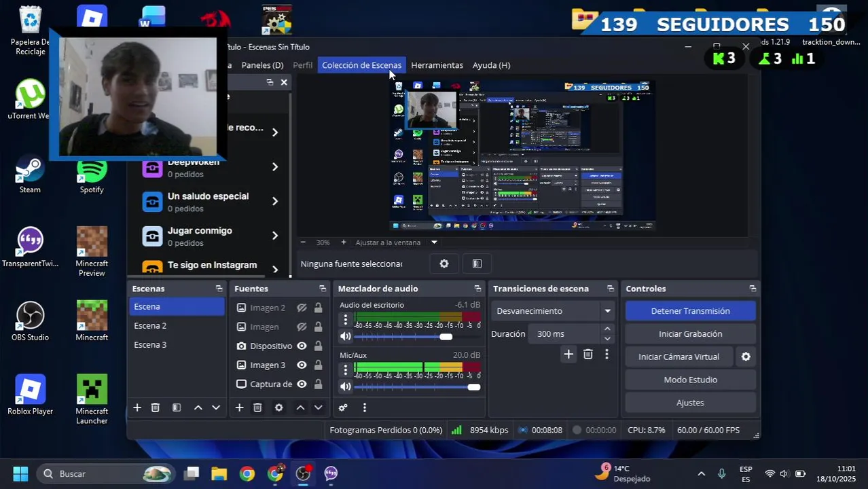Viewport: 868px width, 489px height.
Task: Hide the Dispositivo source
Action: pos(302,346)
